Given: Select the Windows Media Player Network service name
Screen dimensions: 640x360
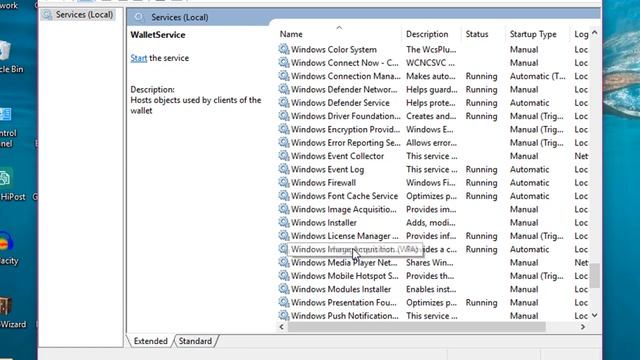Looking at the screenshot, I should click(344, 263).
